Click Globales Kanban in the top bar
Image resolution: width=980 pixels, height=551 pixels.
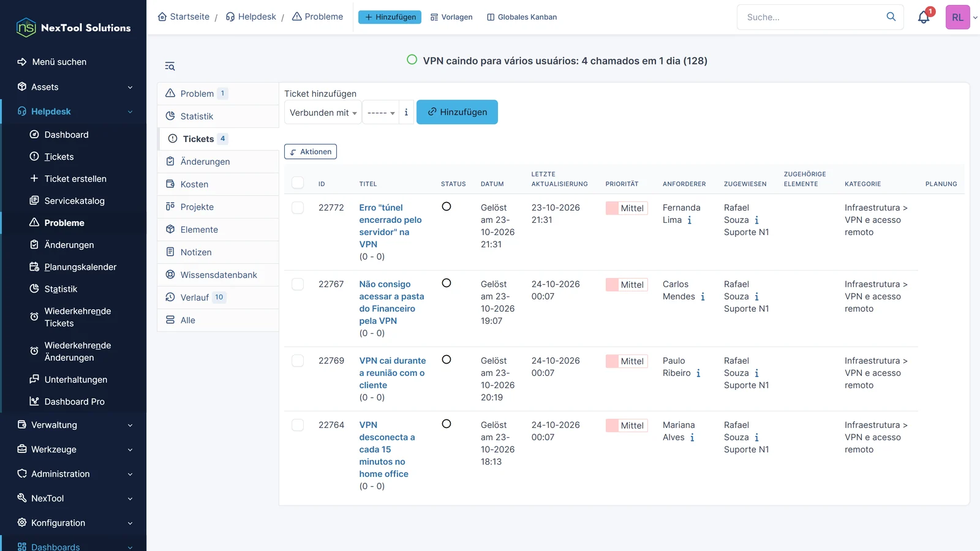pos(522,17)
